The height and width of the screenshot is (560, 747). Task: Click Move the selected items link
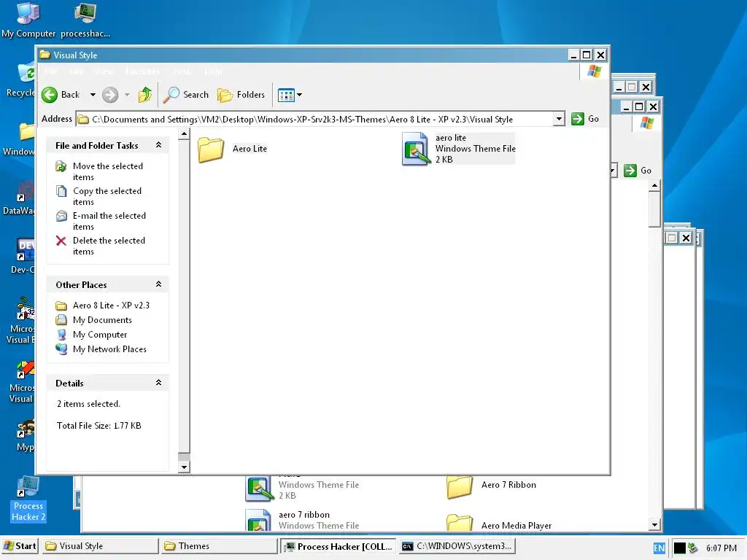pyautogui.click(x=108, y=171)
